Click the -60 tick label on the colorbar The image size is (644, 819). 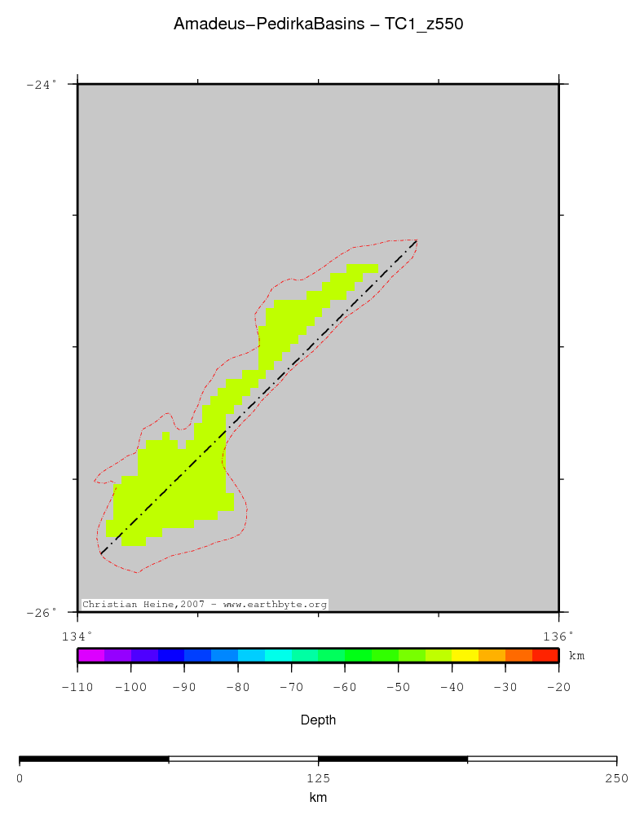point(345,687)
